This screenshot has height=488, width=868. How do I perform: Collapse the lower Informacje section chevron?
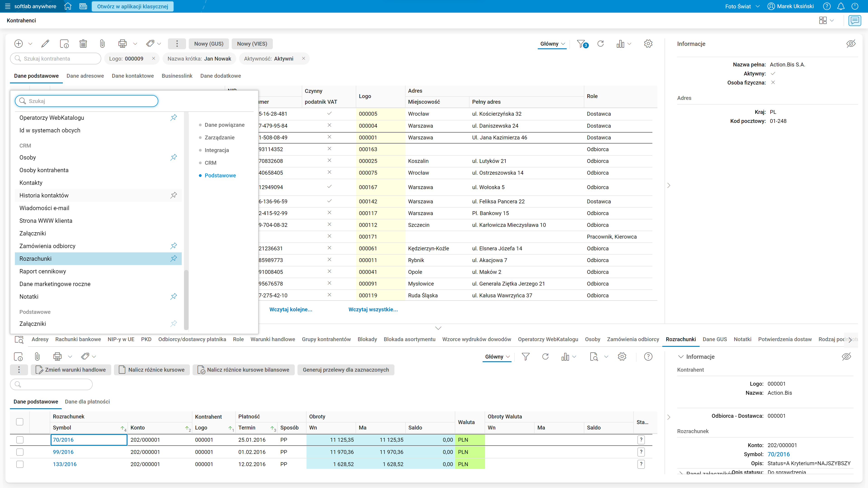(x=681, y=357)
